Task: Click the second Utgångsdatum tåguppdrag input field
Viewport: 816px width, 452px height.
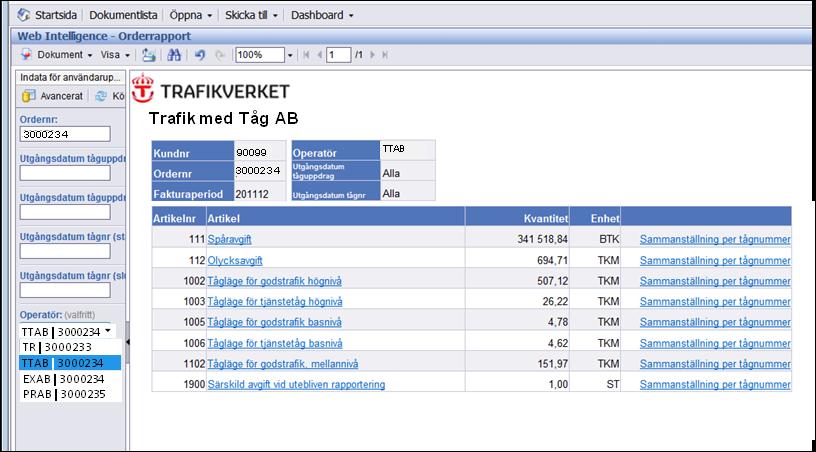Action: click(65, 212)
